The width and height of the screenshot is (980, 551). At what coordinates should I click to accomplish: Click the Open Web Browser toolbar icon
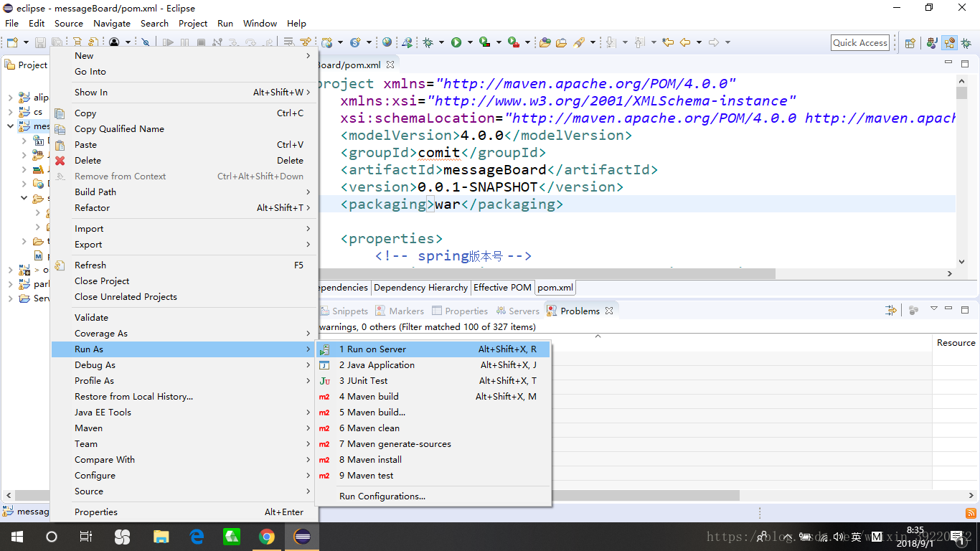pyautogui.click(x=386, y=42)
